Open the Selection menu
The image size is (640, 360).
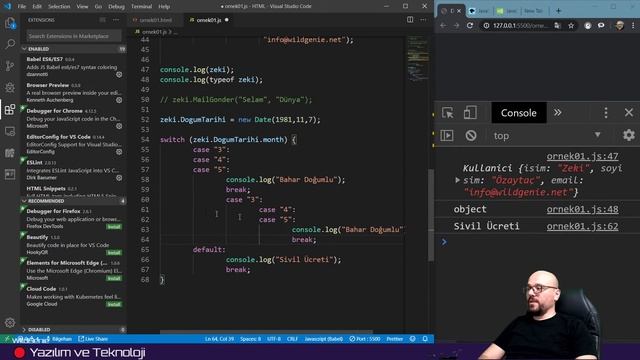(x=59, y=6)
